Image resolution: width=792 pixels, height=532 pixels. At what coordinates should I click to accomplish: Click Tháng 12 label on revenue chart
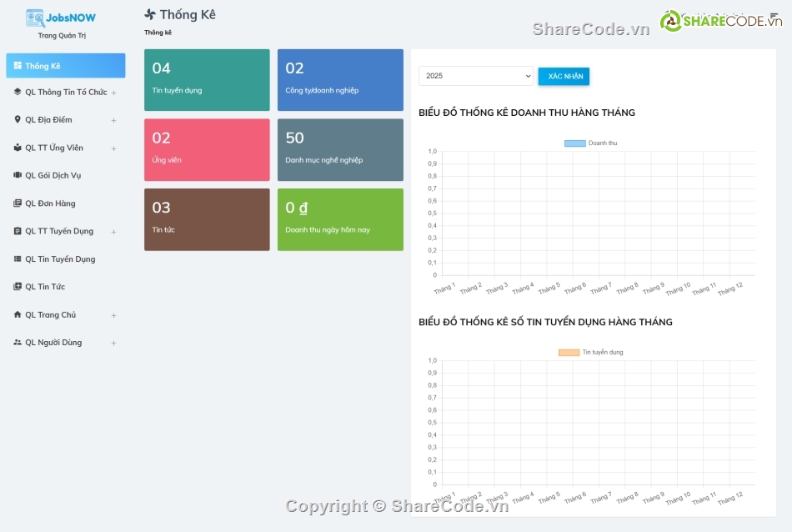pyautogui.click(x=731, y=289)
